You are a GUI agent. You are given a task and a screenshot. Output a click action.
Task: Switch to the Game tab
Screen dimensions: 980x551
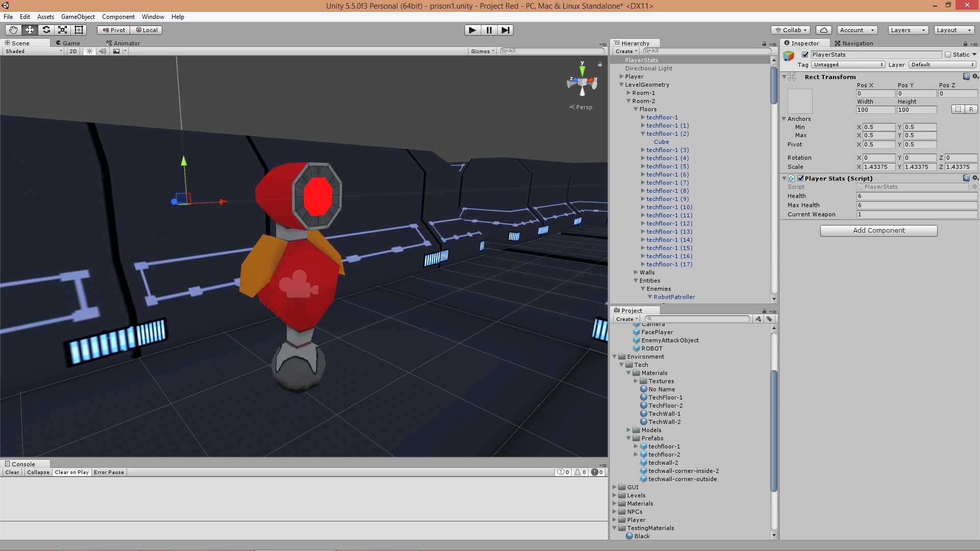click(x=68, y=43)
